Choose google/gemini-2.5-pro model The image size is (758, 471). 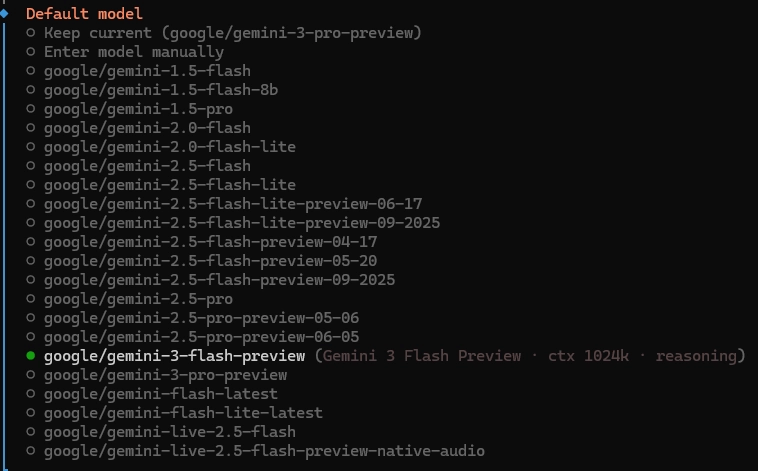138,299
